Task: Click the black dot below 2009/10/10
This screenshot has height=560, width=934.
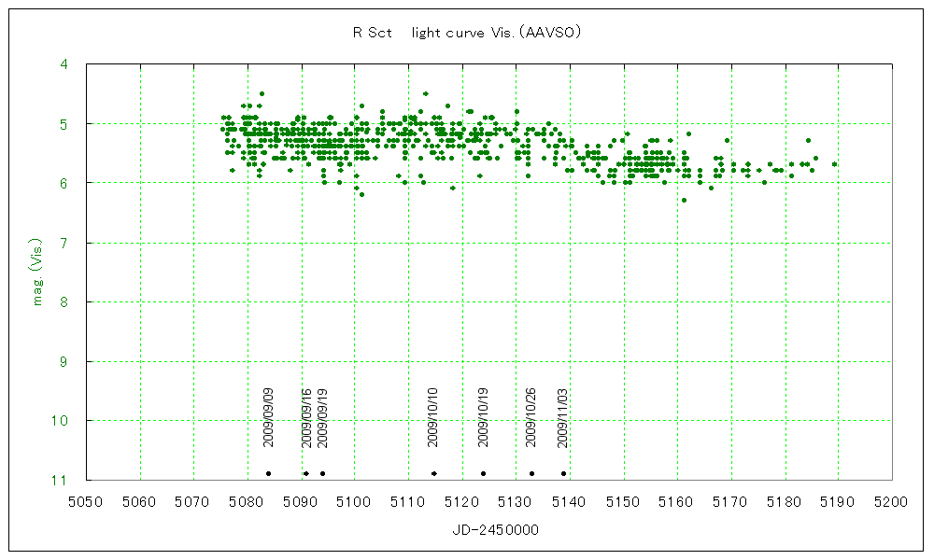Action: [x=434, y=473]
